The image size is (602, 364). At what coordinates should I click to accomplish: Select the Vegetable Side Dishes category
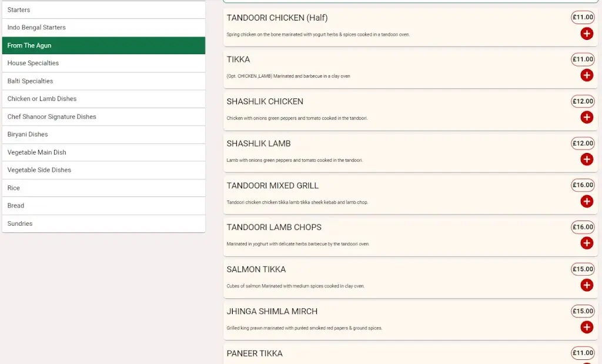click(x=103, y=170)
